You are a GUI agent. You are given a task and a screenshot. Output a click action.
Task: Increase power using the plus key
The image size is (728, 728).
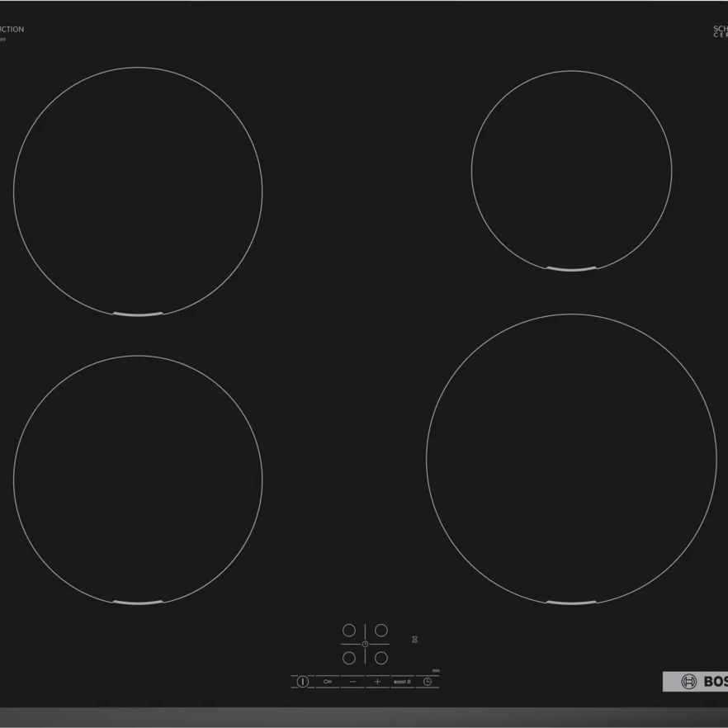point(377,682)
